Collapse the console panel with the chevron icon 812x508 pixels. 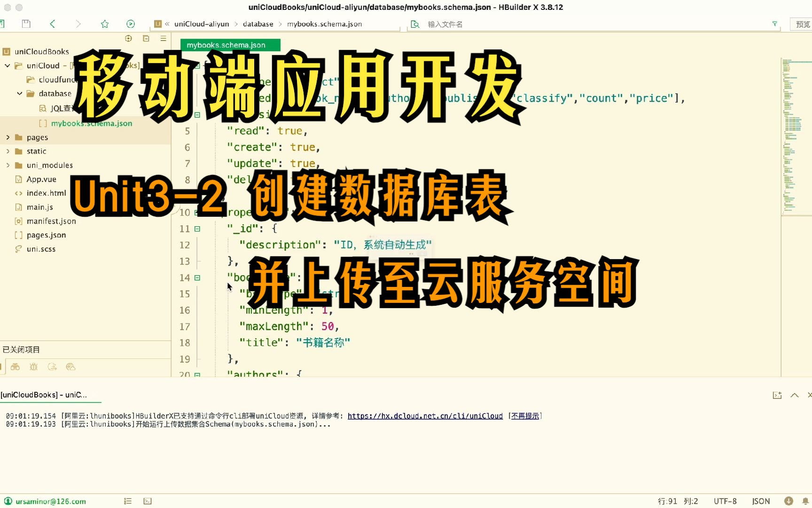pos(794,395)
